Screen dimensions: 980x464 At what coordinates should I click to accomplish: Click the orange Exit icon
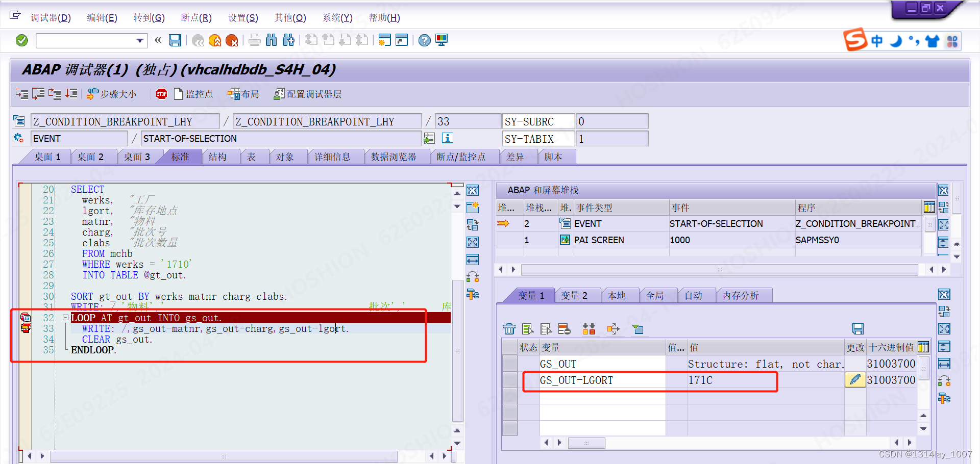point(215,40)
